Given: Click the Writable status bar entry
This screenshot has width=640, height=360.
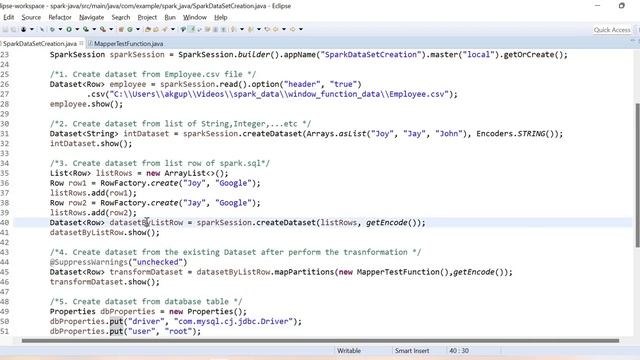Looking at the screenshot, I should 349,351.
